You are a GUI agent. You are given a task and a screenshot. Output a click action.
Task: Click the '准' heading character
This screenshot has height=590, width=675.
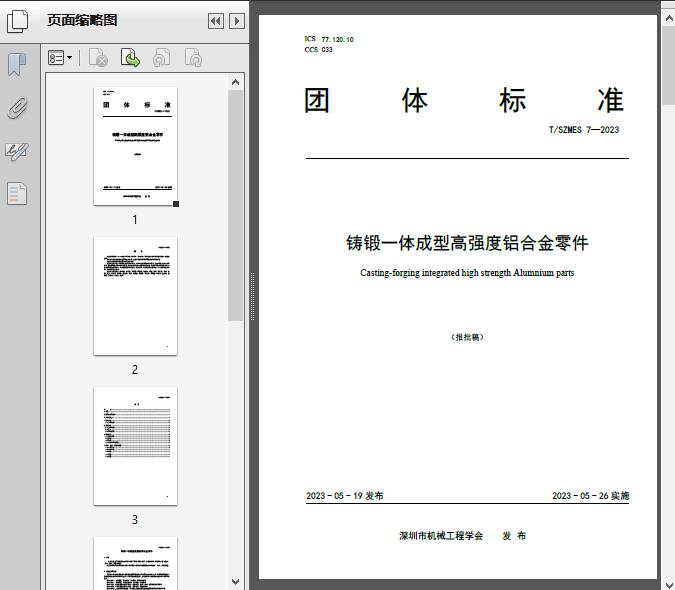pos(611,100)
